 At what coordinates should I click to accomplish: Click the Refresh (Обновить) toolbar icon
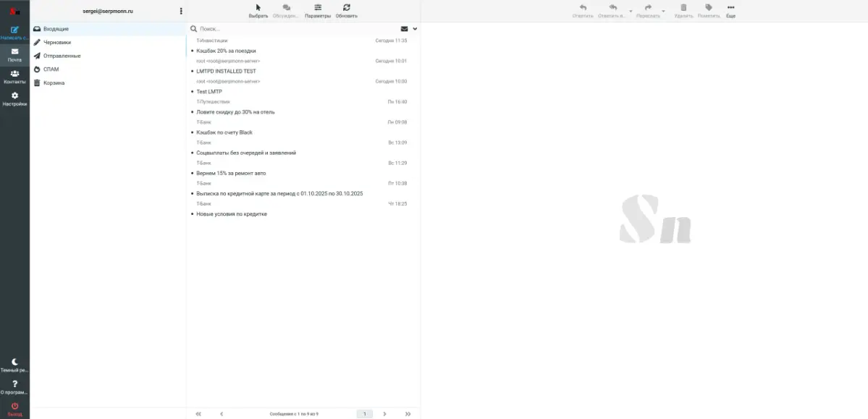click(x=346, y=8)
